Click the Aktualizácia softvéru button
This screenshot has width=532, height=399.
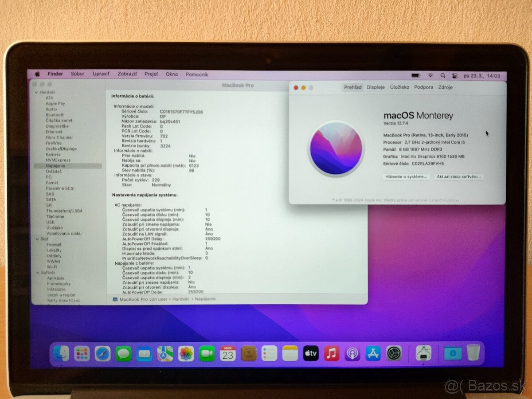click(x=459, y=177)
